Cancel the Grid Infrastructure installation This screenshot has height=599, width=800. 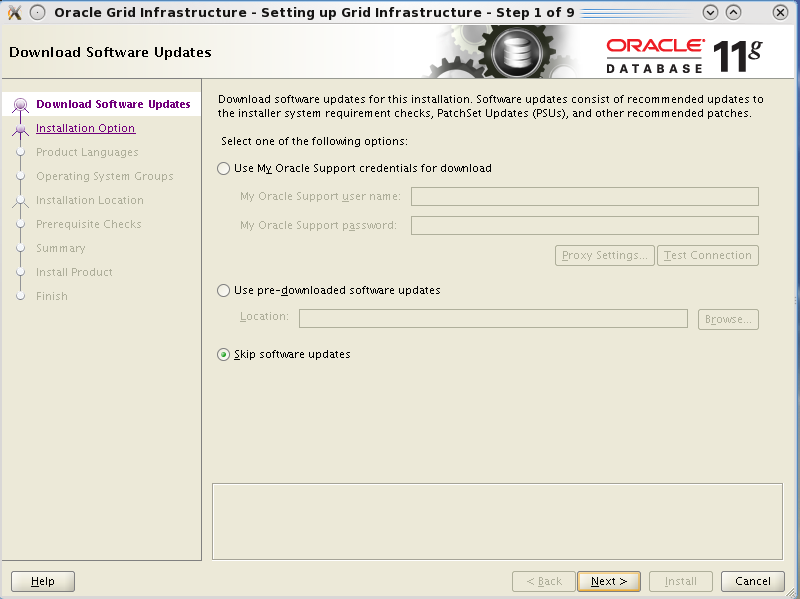[x=753, y=581]
